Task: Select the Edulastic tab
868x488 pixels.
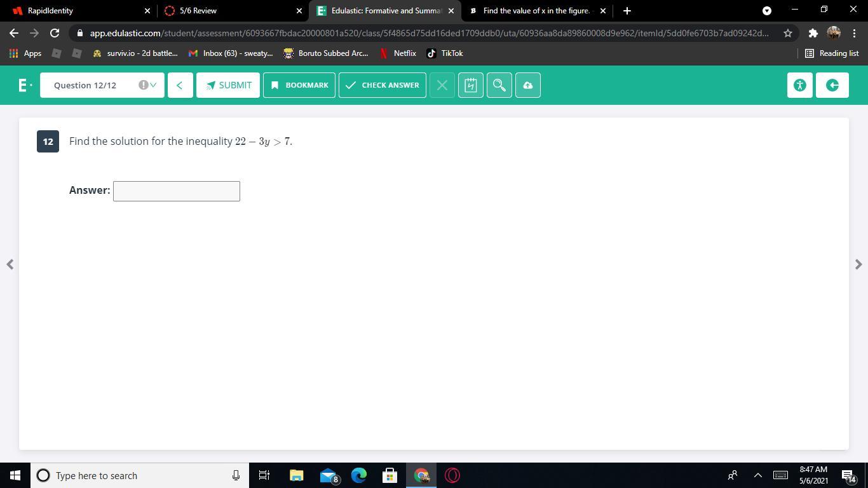Action: click(385, 11)
